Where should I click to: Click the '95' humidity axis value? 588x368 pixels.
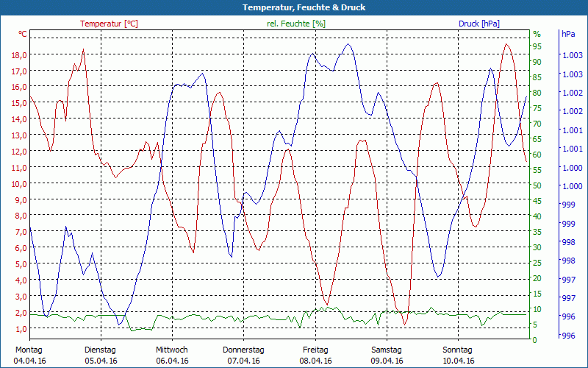(537, 46)
